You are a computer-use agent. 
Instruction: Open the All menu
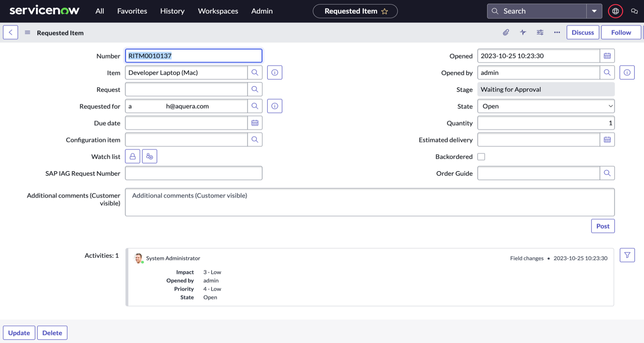coord(100,11)
